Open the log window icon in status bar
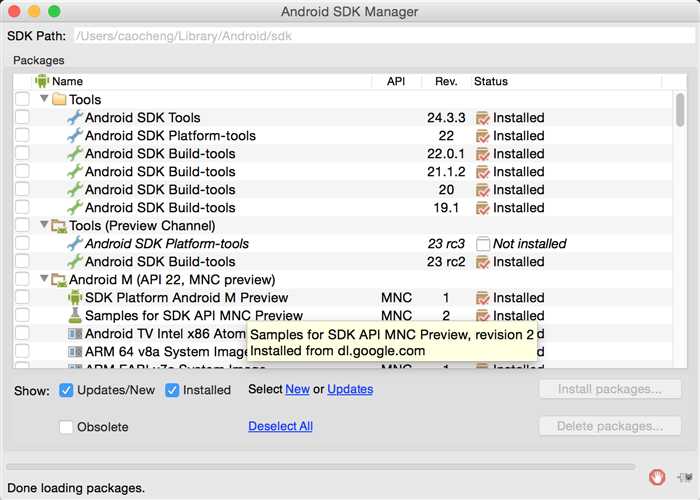 [684, 477]
